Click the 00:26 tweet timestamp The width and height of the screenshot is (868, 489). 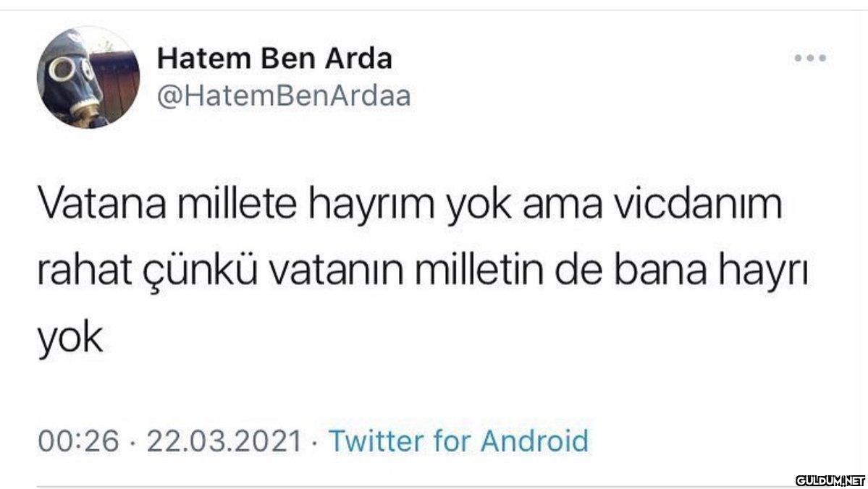pos(77,440)
